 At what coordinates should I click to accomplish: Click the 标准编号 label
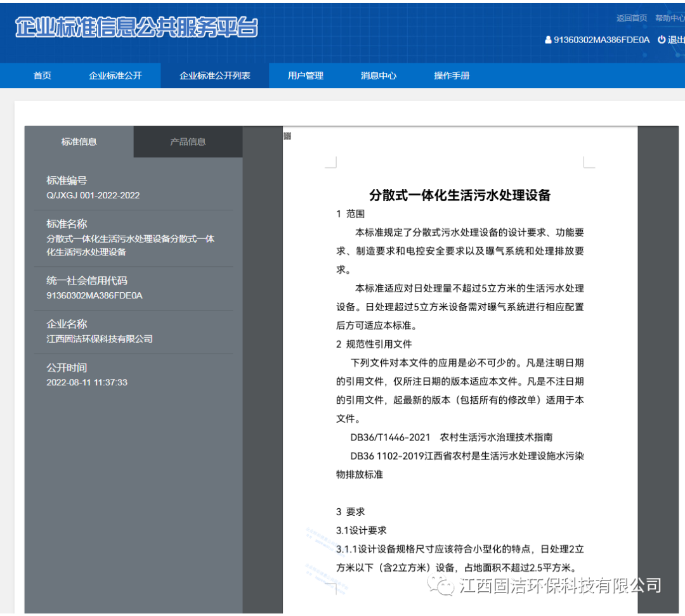[67, 181]
